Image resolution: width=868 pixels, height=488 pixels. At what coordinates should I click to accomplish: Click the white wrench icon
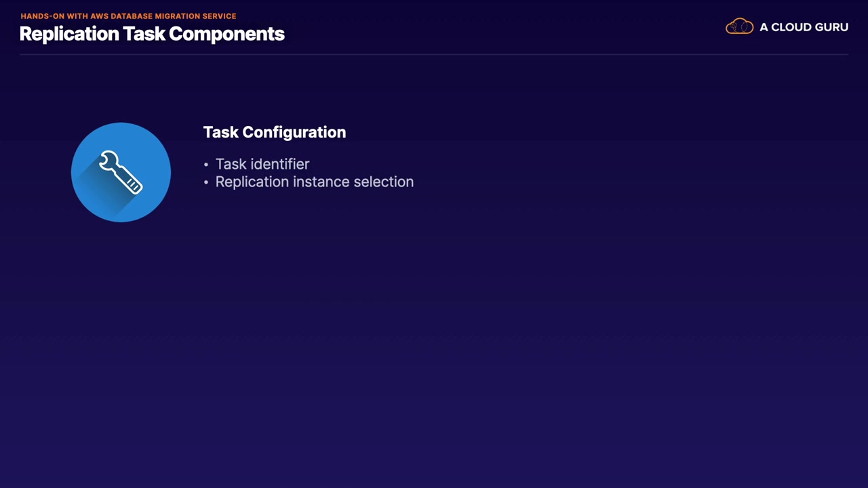121,172
